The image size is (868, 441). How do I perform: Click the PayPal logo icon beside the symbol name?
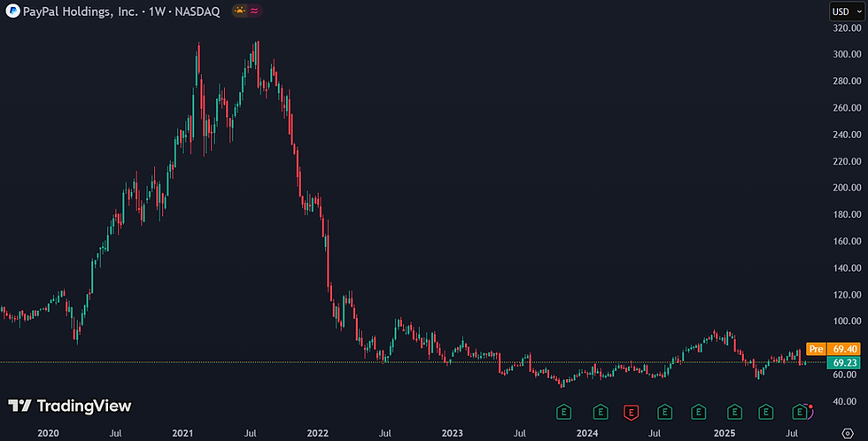(x=12, y=11)
